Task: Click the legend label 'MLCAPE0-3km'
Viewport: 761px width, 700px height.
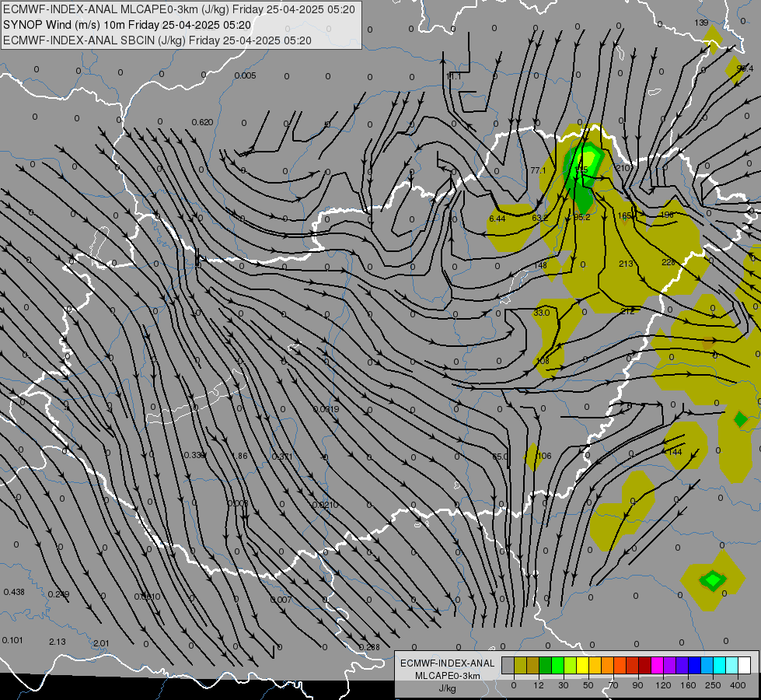Action: pos(448,676)
